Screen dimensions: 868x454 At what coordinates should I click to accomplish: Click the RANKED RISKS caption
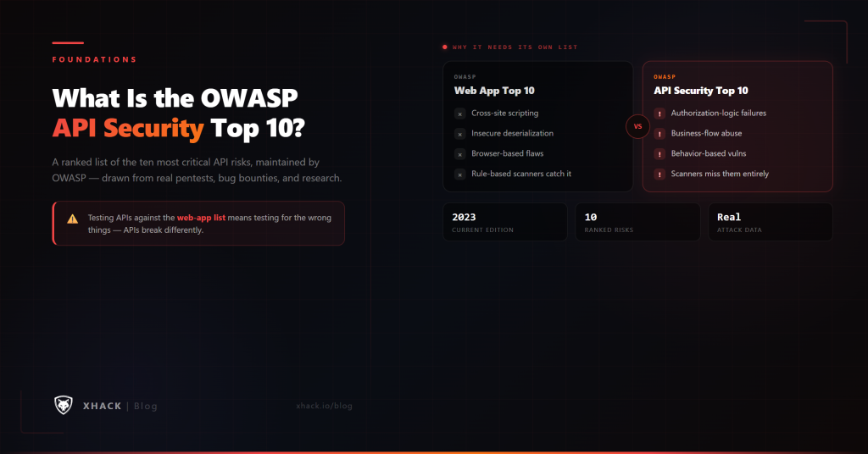[x=609, y=230]
